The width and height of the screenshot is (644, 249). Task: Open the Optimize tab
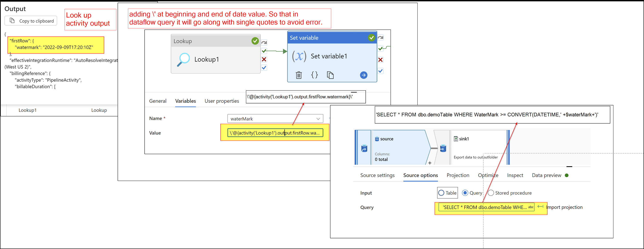pyautogui.click(x=488, y=175)
